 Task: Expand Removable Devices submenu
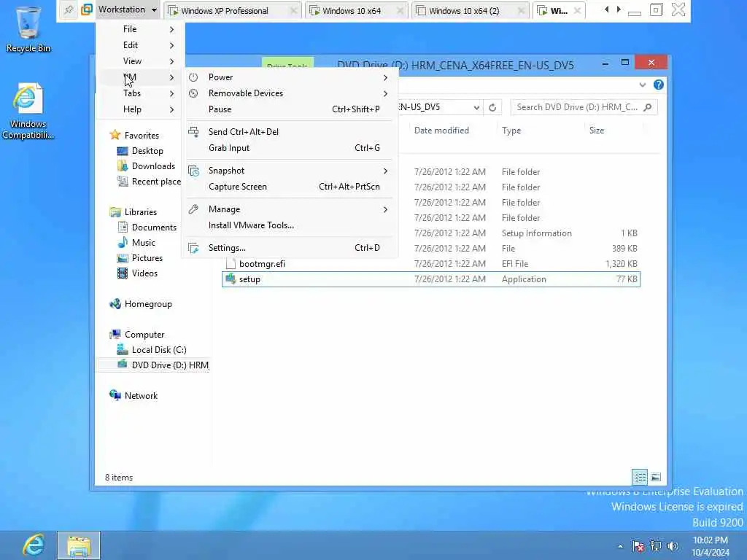[290, 93]
